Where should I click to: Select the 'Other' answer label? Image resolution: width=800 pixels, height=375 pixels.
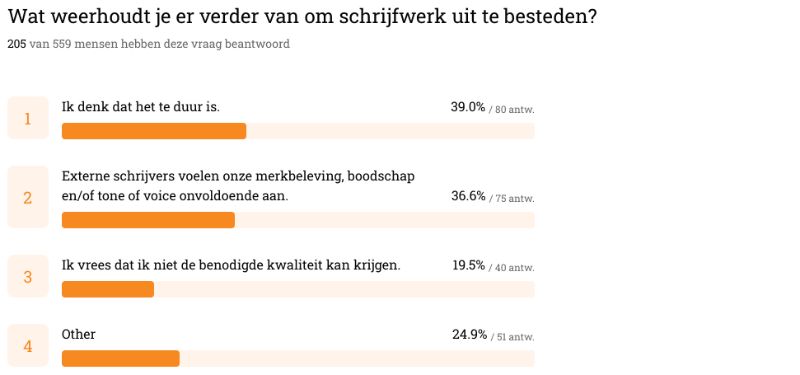click(79, 335)
